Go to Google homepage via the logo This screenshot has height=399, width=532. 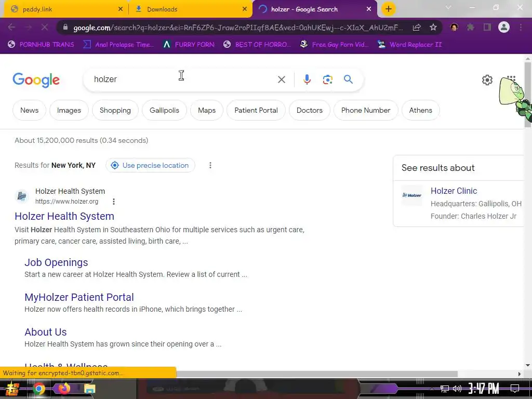pos(36,80)
